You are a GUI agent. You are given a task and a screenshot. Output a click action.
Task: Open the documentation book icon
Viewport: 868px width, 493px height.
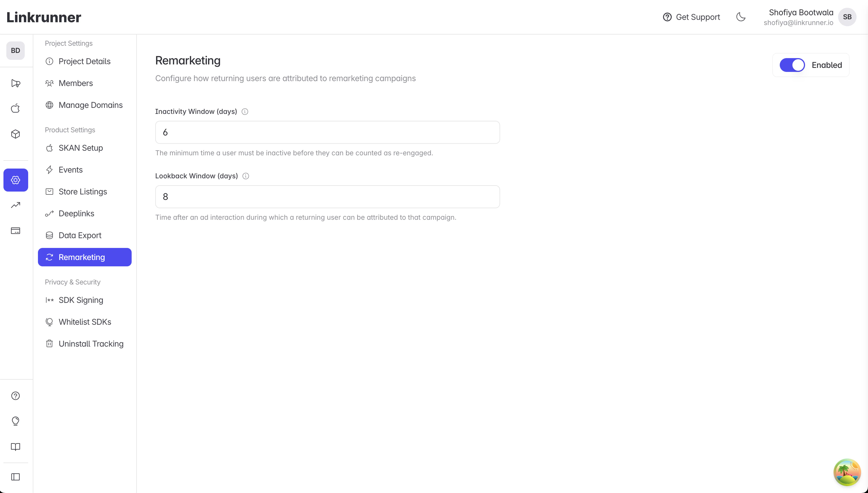click(x=16, y=447)
